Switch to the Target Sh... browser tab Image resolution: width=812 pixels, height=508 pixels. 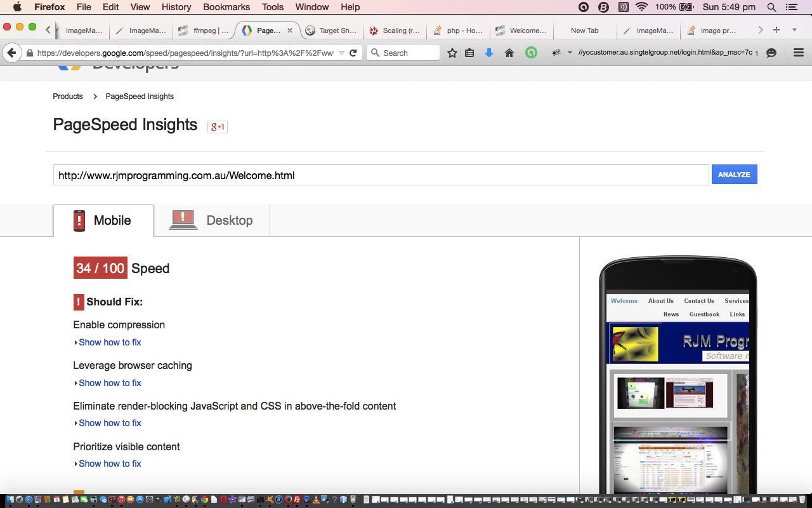click(x=331, y=30)
